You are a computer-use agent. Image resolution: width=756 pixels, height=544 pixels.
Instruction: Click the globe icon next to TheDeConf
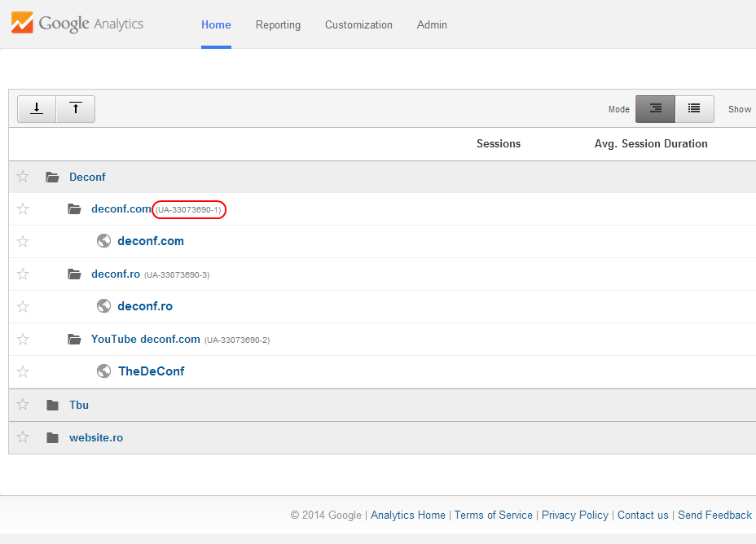coord(103,371)
